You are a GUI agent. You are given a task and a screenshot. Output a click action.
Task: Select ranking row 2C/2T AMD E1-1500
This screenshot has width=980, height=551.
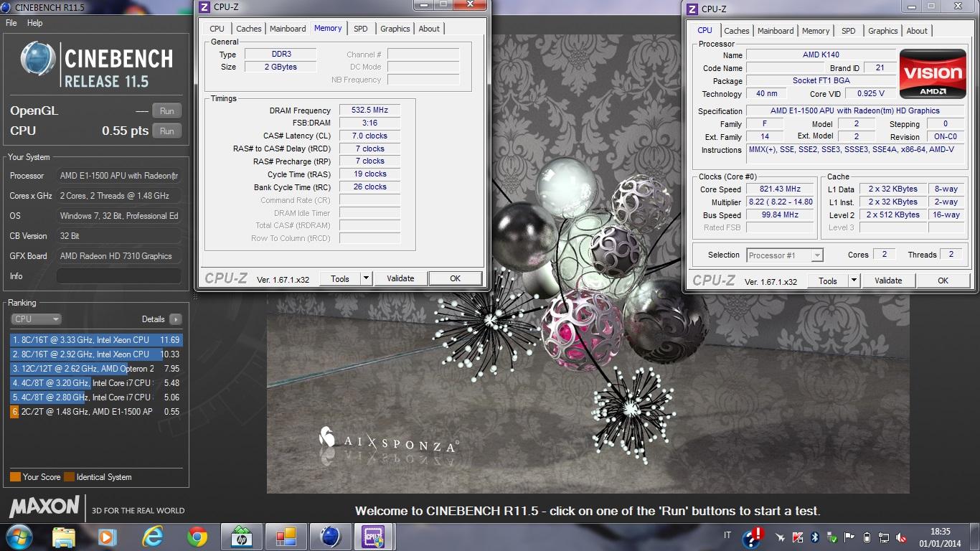coord(96,412)
